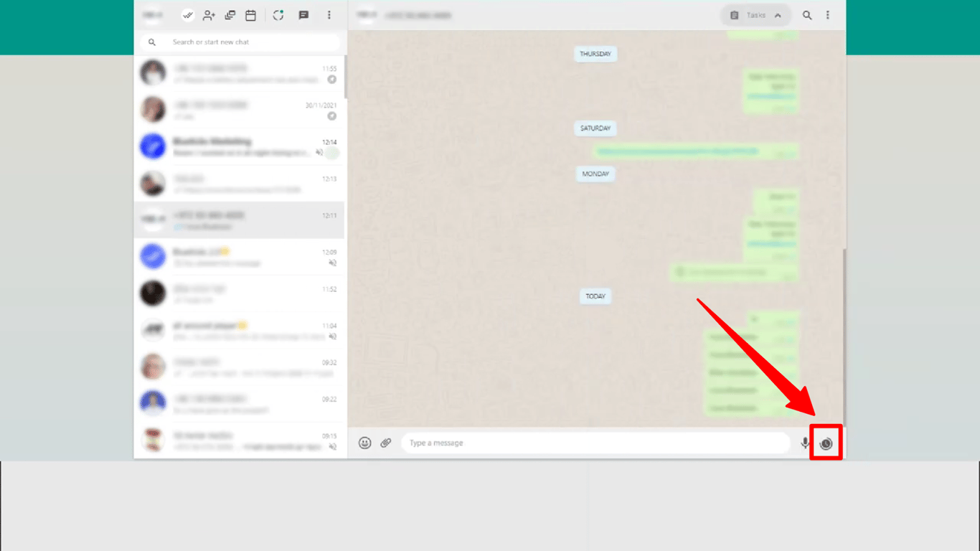Image resolution: width=980 pixels, height=551 pixels.
Task: Open the sidebar three-dot menu
Action: pos(329,14)
